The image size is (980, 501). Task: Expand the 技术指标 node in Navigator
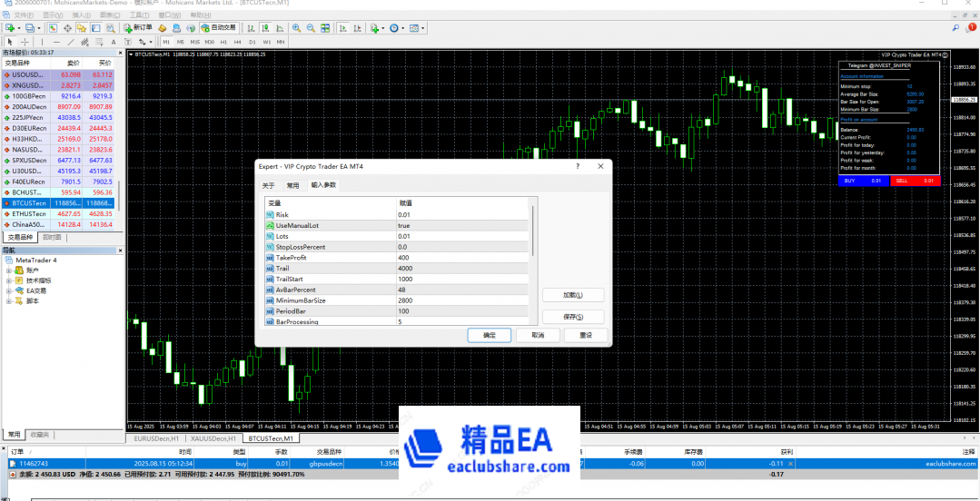8,280
